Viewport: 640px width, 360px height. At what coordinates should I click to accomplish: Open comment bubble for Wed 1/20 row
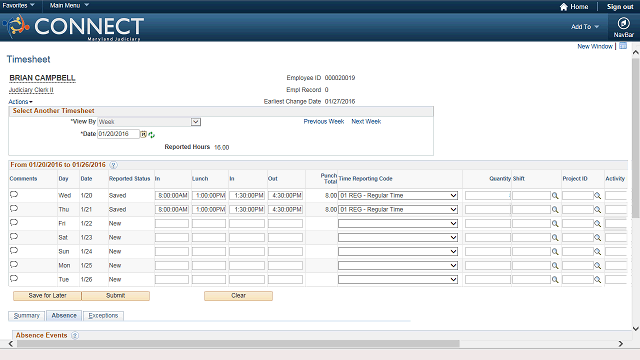click(14, 194)
